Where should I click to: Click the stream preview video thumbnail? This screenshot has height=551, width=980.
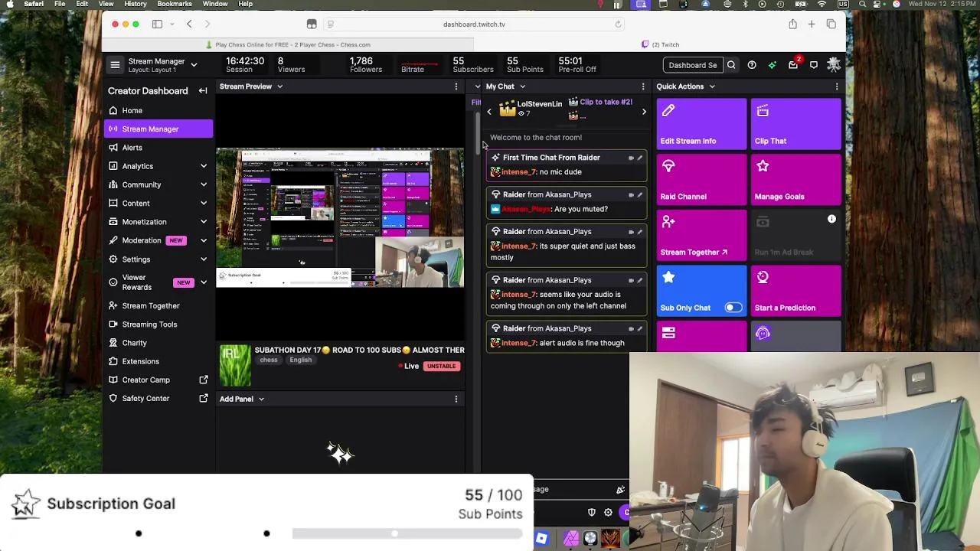click(x=340, y=218)
